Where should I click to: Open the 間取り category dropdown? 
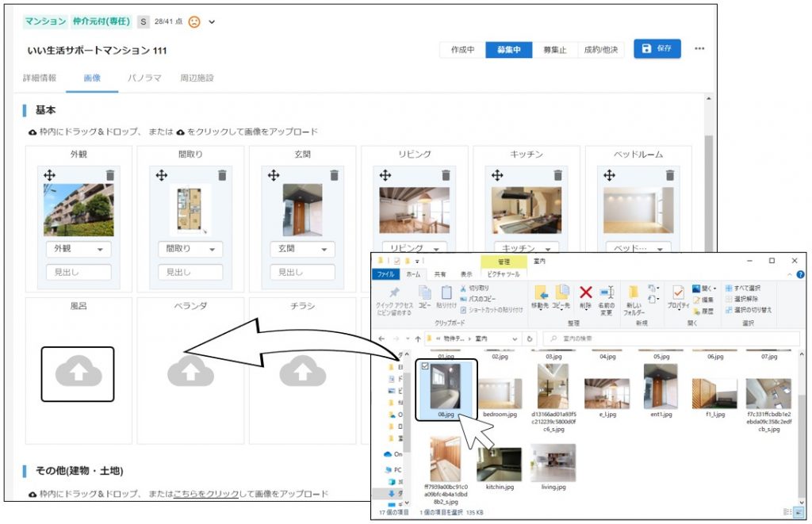(190, 249)
